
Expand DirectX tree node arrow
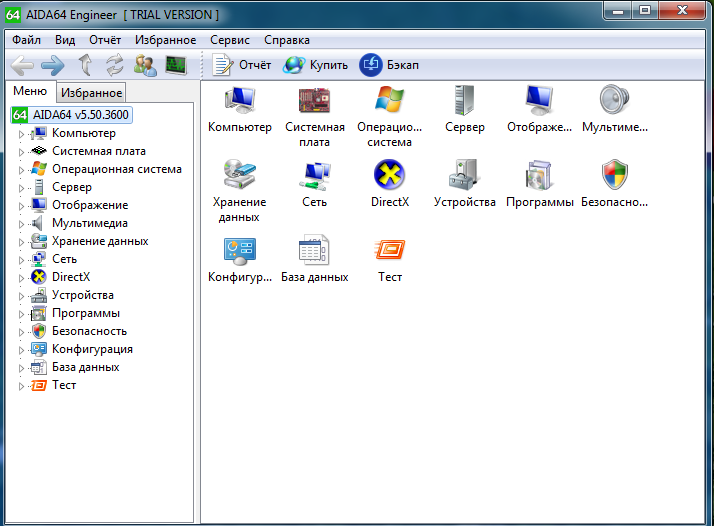click(21, 278)
